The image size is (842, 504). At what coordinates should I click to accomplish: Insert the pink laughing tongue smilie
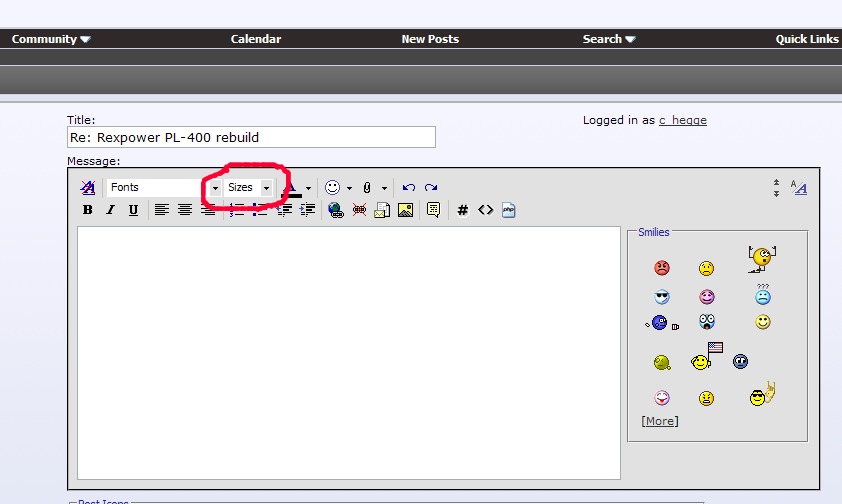point(662,397)
